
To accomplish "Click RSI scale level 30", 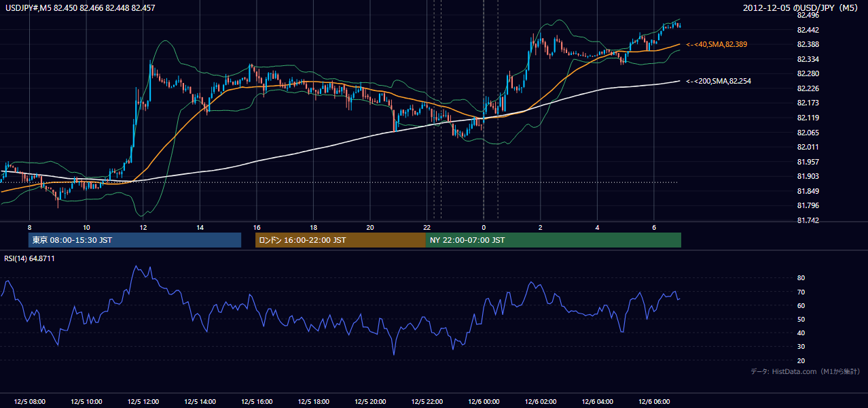I will [801, 347].
